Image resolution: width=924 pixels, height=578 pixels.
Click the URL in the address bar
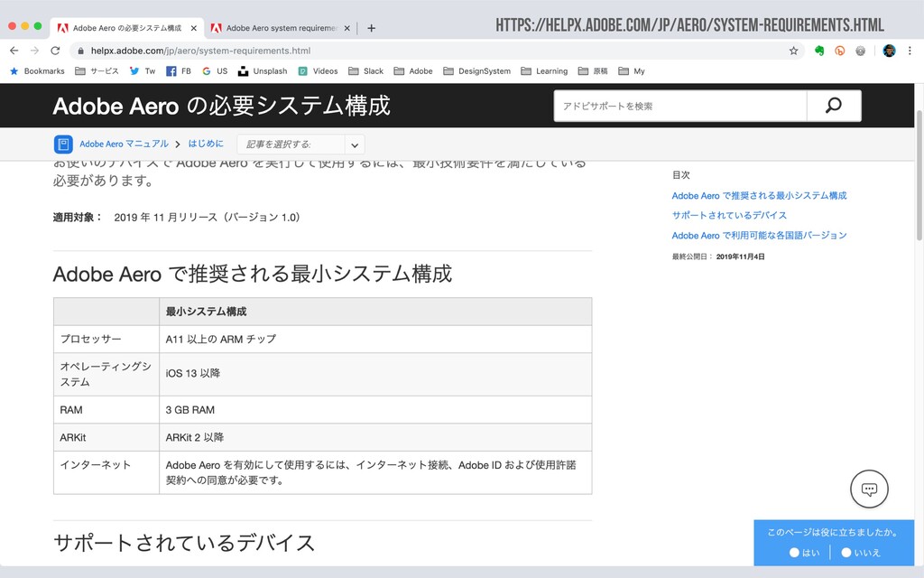[x=200, y=51]
